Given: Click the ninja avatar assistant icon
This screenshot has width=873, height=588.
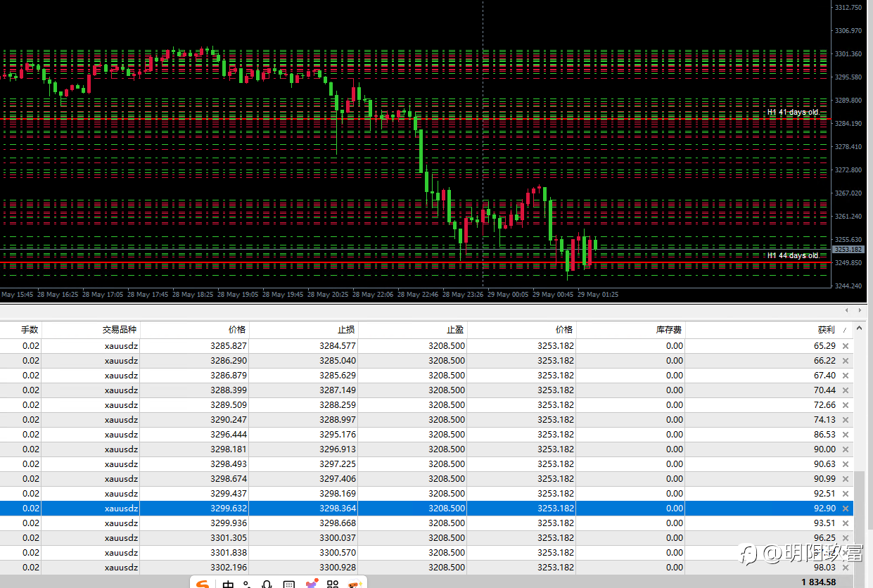Looking at the screenshot, I should [355, 584].
